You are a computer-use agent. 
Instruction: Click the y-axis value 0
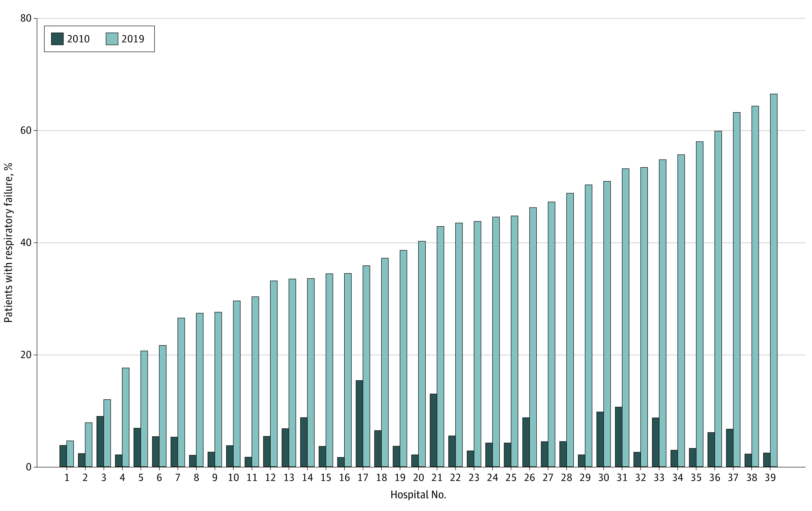pos(29,467)
